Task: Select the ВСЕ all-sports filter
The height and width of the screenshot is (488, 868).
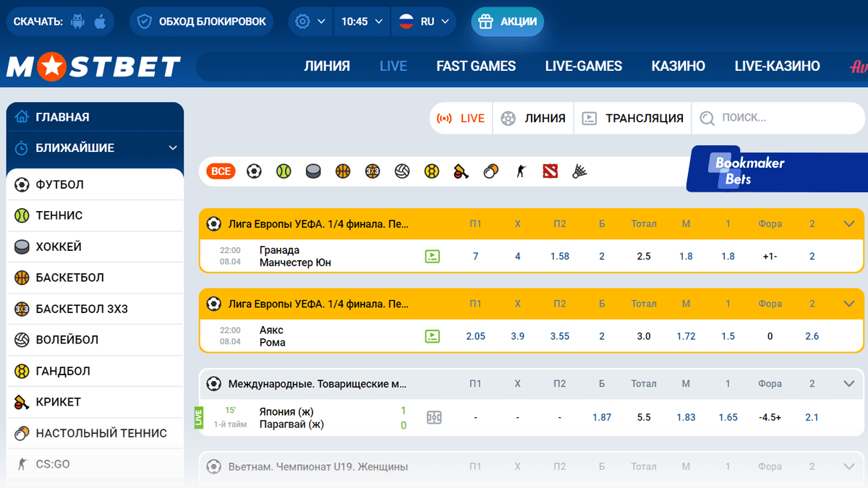Action: (x=221, y=171)
